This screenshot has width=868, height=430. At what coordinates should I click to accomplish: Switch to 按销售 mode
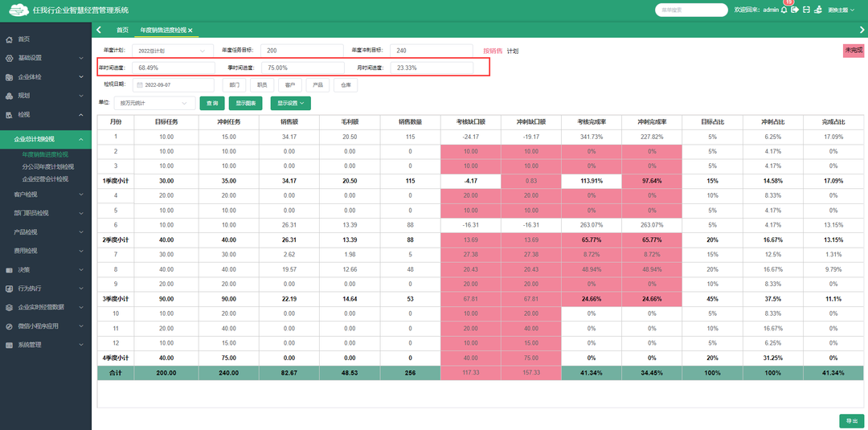(x=492, y=51)
